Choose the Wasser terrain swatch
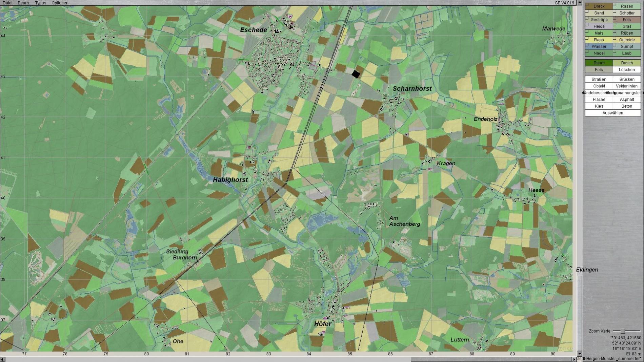644x362 pixels. click(599, 46)
